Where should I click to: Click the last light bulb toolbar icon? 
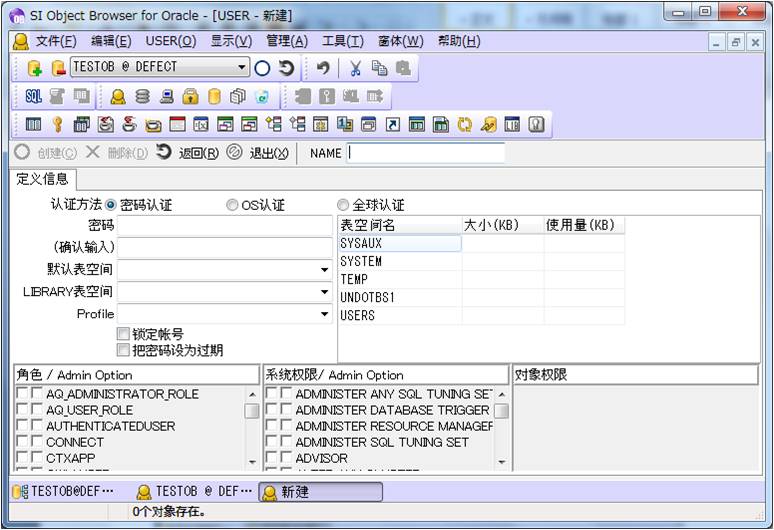tap(537, 124)
